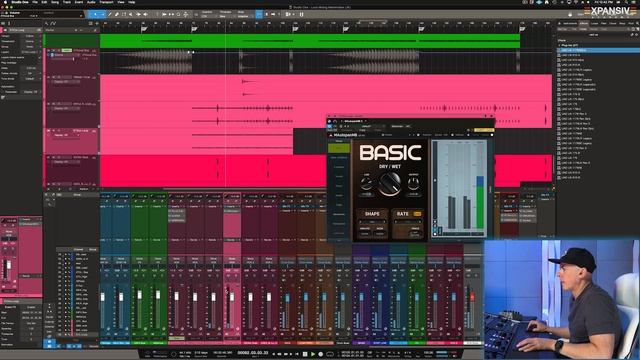Toggle the blue Snap button in toolbar
The image size is (640, 360).
(259, 14)
